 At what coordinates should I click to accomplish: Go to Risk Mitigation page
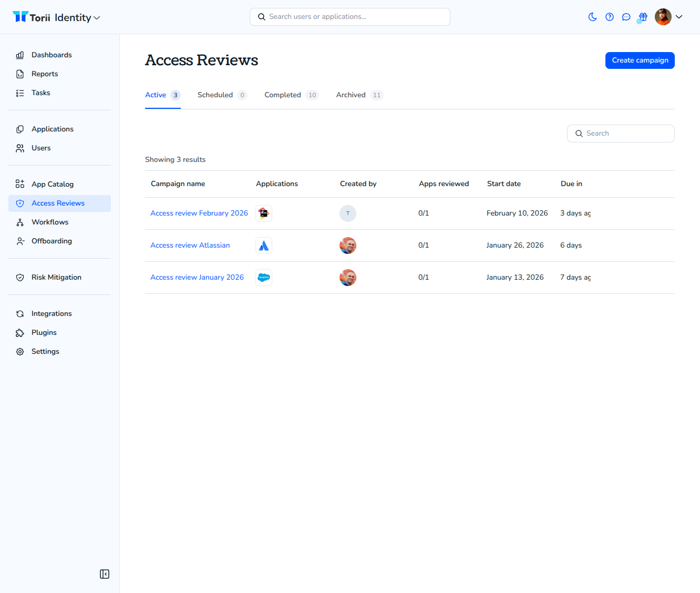pos(59,277)
